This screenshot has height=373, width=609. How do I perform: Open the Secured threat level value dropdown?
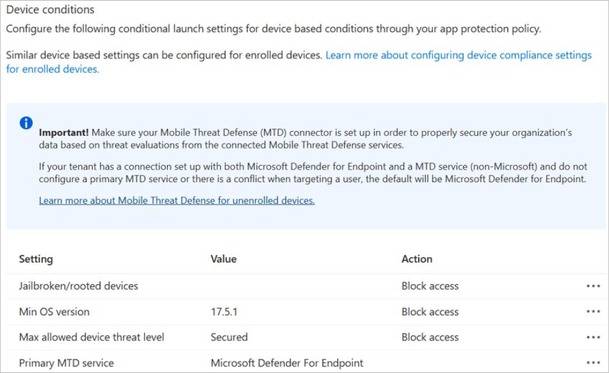pos(229,337)
